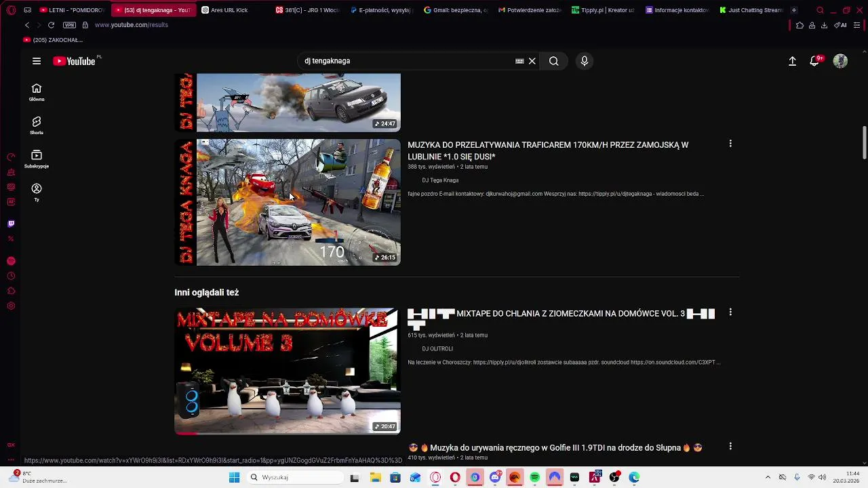This screenshot has height=488, width=868.
Task: Open the browser easy setup menu
Action: 857,25
